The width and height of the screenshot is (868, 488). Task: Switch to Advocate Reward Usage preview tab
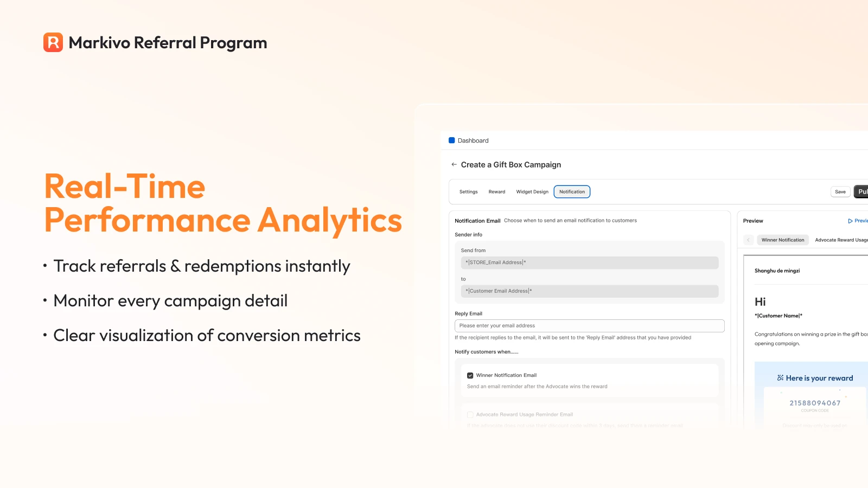[x=841, y=240]
